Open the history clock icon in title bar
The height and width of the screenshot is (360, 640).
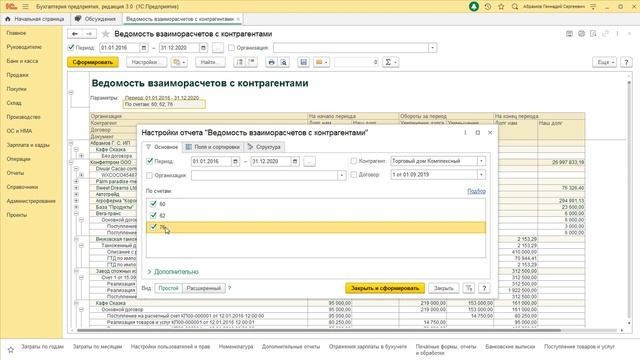tap(488, 7)
